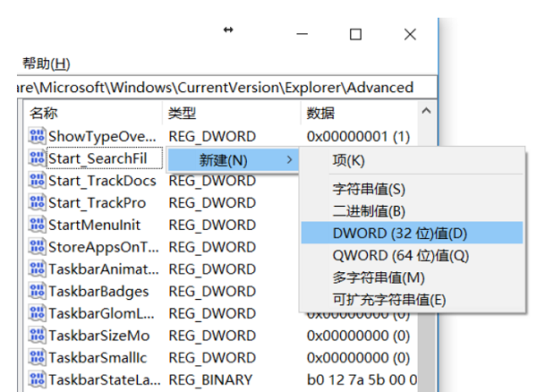The height and width of the screenshot is (392, 537).
Task: Click REG_DWORD type of TaskbarAnimat...
Action: 212,269
